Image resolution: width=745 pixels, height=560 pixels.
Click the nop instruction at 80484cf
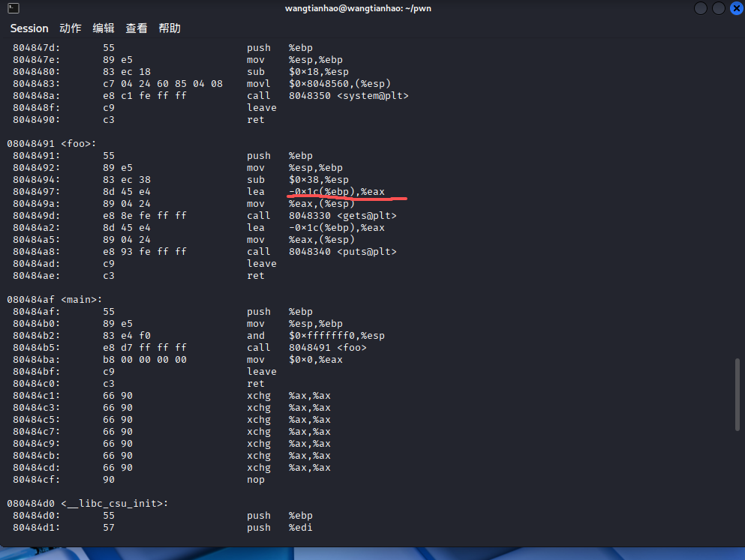256,480
